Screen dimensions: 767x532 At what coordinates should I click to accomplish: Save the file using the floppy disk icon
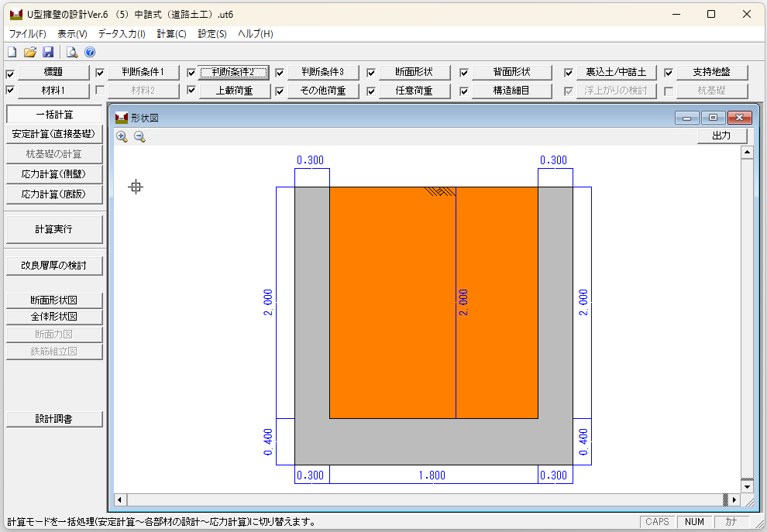[x=48, y=53]
